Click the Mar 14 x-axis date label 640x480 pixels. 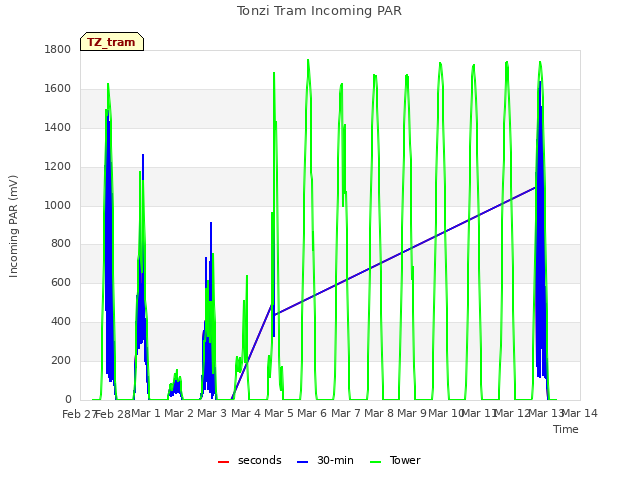point(580,413)
